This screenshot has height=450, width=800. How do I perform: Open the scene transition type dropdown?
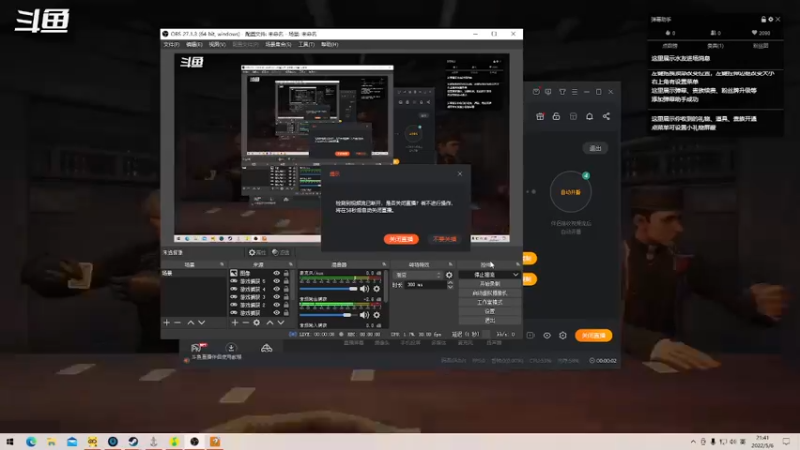click(417, 275)
